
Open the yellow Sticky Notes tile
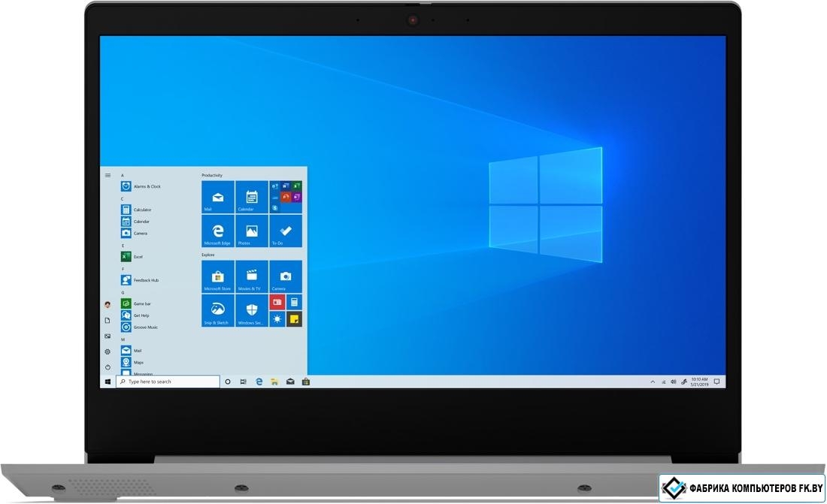[294, 319]
